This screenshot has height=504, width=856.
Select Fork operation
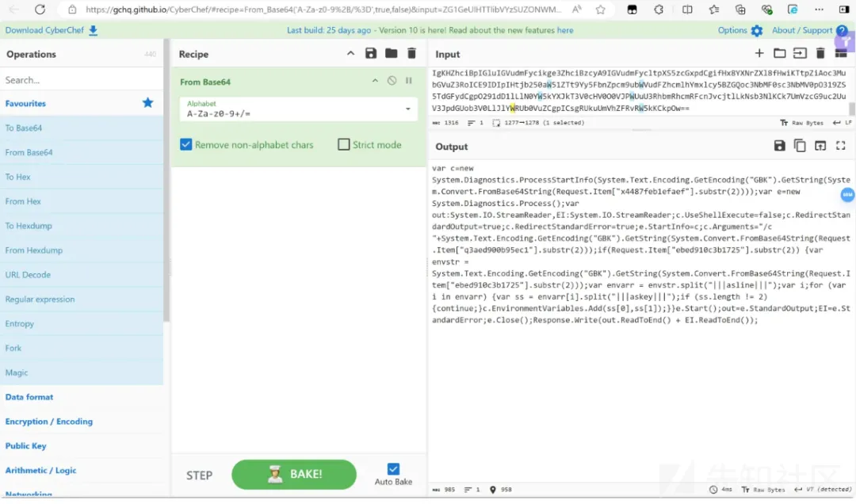[82, 348]
